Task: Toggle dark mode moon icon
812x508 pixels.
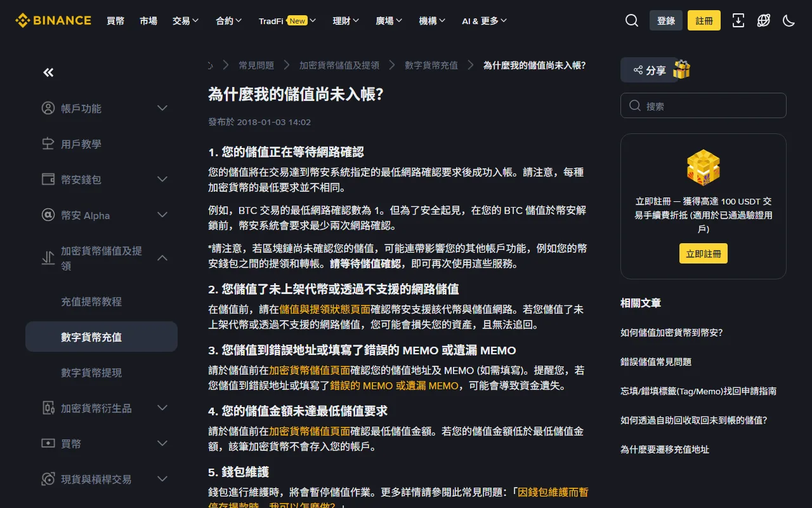Action: tap(789, 20)
